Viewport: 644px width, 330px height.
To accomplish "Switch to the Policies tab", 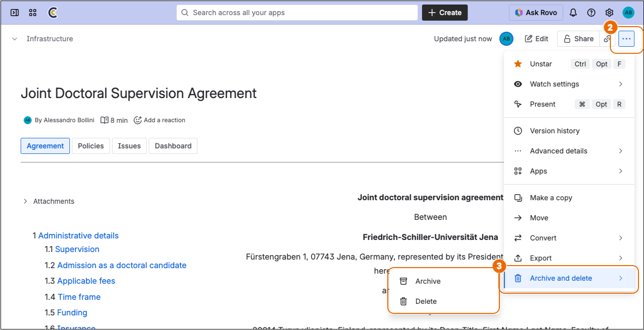I will [x=90, y=145].
